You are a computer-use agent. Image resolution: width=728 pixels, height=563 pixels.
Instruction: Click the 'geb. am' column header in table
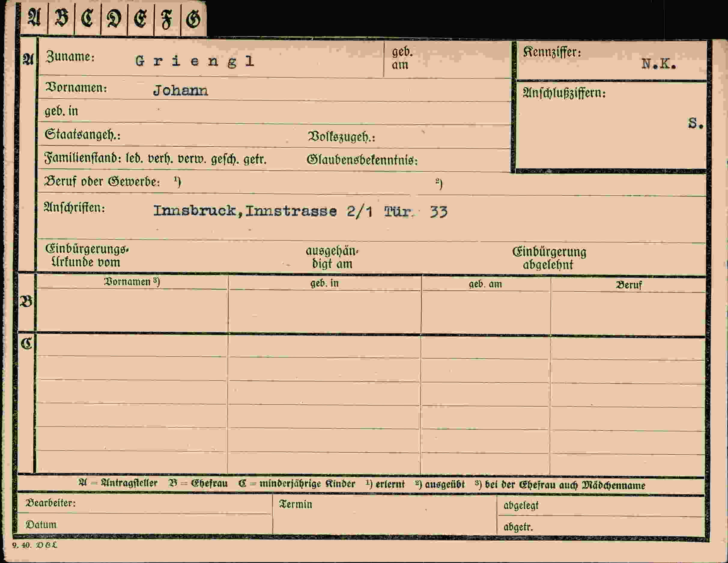[485, 284]
